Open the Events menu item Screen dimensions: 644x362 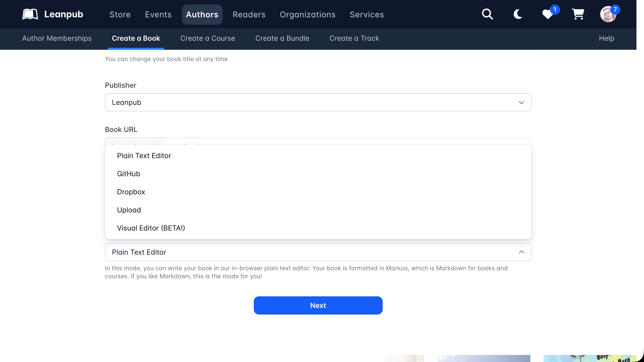tap(158, 15)
